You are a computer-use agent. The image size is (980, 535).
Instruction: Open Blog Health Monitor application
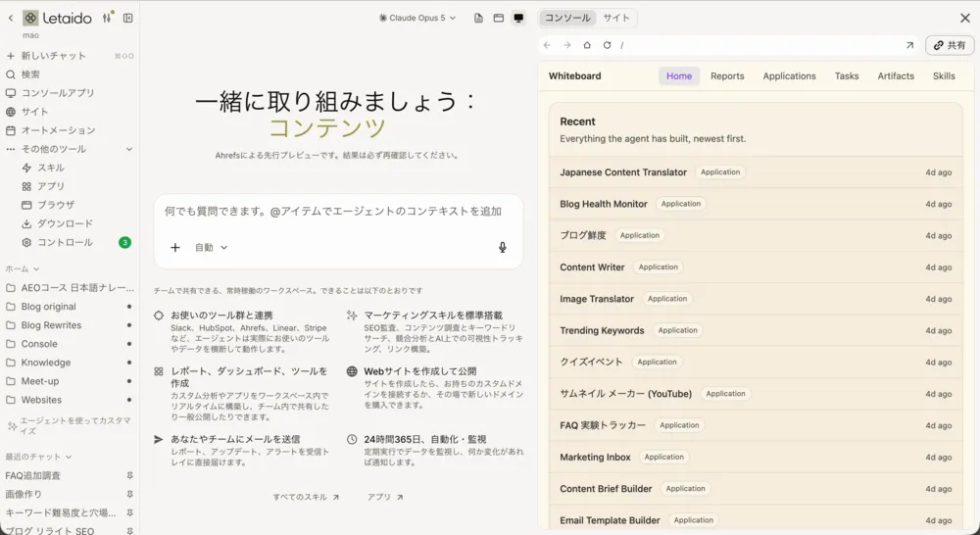click(756, 204)
